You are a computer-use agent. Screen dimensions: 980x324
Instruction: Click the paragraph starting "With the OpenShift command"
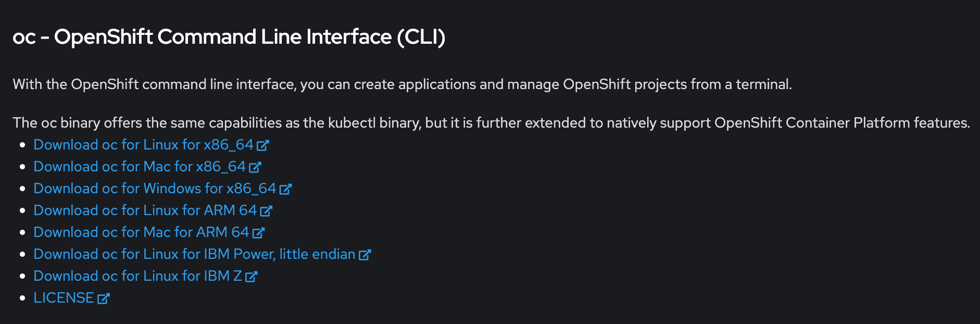[x=402, y=84]
